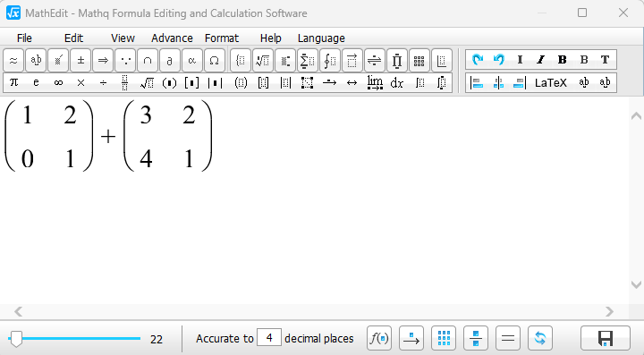Open the File menu
This screenshot has width=644, height=355.
[x=24, y=38]
